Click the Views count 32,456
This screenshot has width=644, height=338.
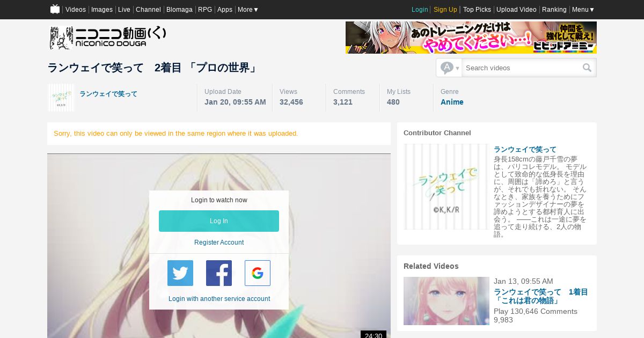(x=291, y=102)
